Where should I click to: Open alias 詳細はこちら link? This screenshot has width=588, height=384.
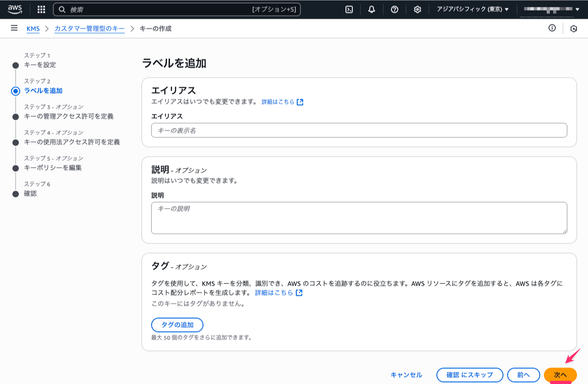[x=278, y=102]
